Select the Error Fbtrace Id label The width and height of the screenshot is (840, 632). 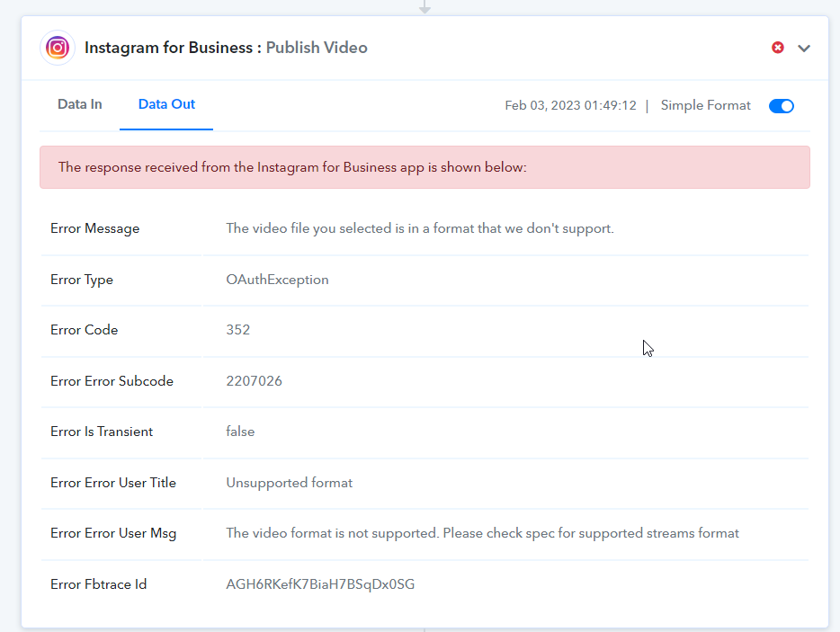(x=99, y=584)
